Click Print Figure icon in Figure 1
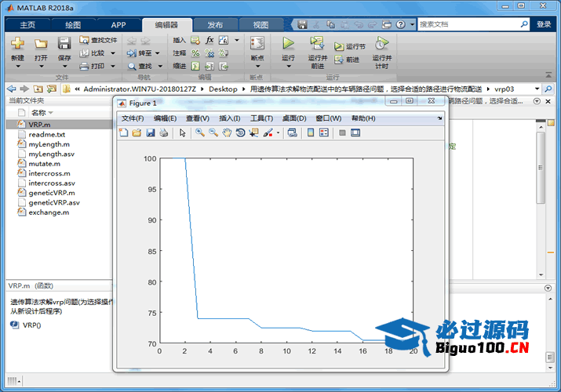Viewport: 561px width, 392px height. [164, 133]
